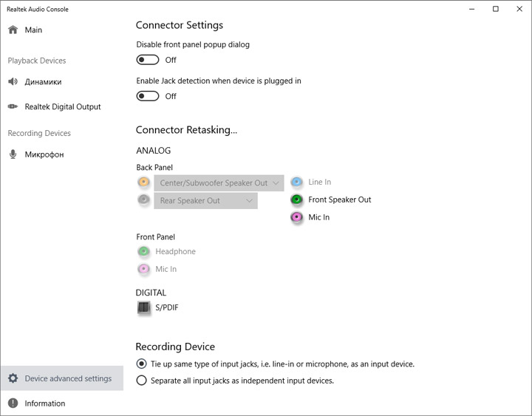Enable Jack detection when device plugged in
Screen dimensions: 532x416
tap(148, 96)
